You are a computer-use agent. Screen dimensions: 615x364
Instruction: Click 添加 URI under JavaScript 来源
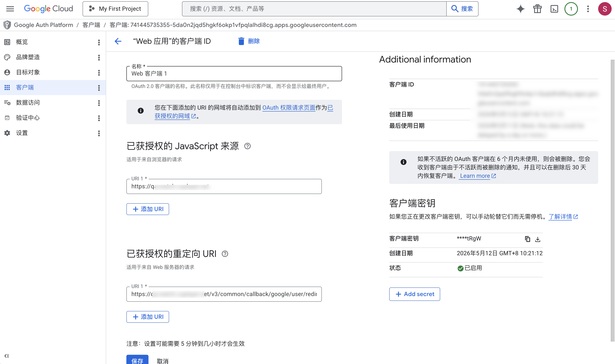click(x=148, y=209)
